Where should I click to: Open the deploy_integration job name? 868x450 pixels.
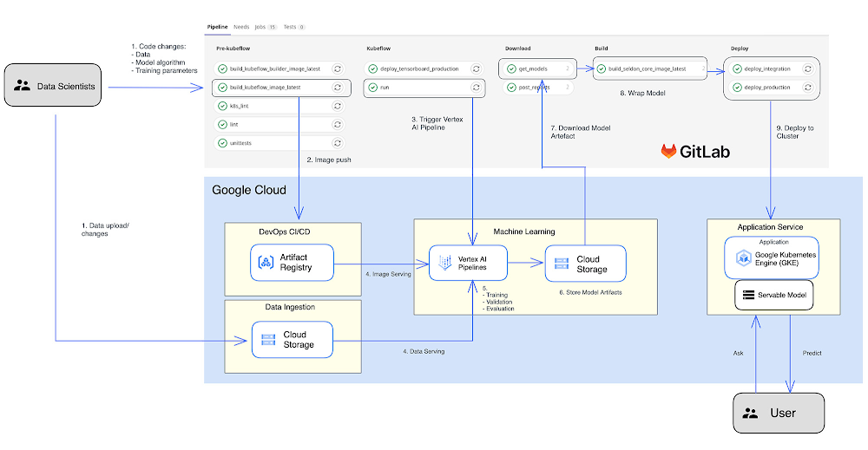point(767,69)
